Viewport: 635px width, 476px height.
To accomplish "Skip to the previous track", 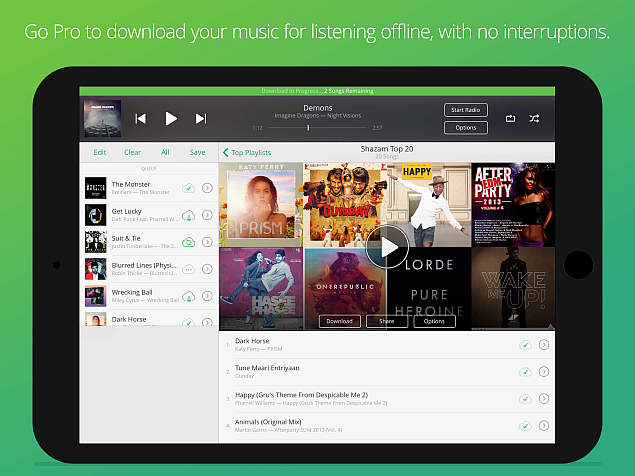I will tap(141, 119).
